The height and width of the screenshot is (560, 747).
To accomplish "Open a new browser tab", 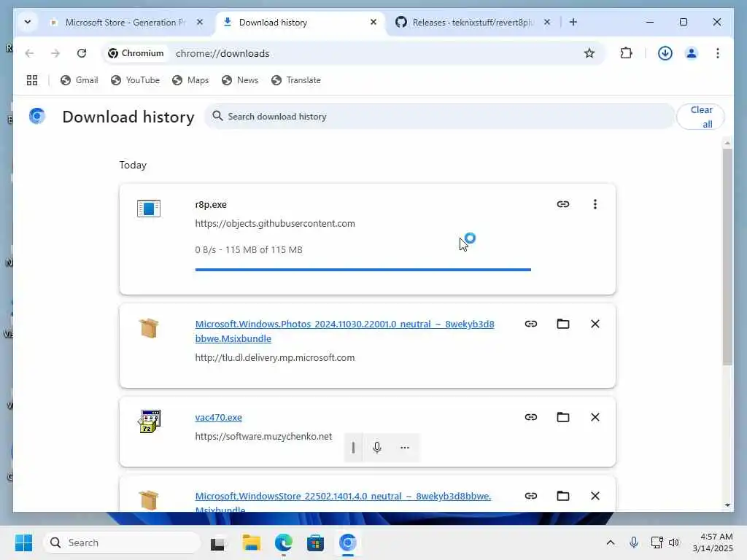I will point(573,22).
